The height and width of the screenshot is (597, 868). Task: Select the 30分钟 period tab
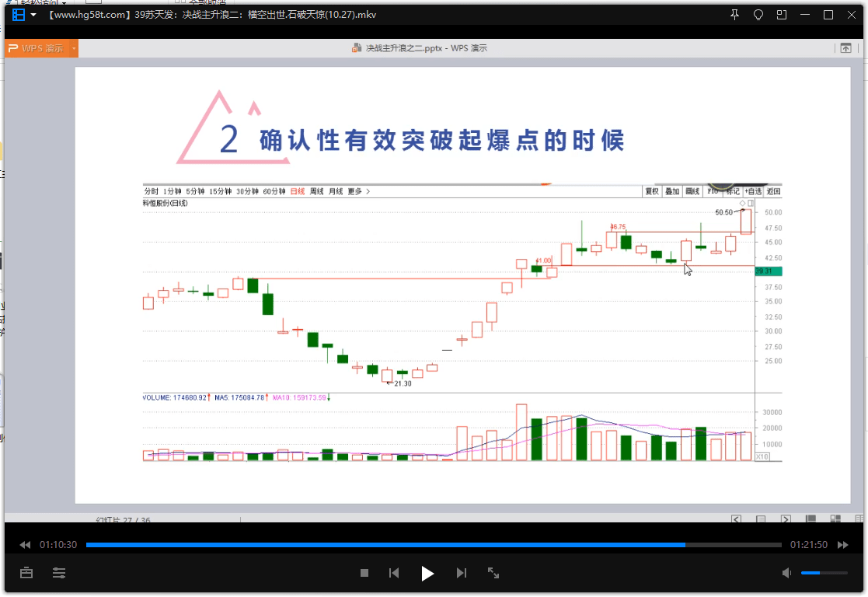pos(247,192)
